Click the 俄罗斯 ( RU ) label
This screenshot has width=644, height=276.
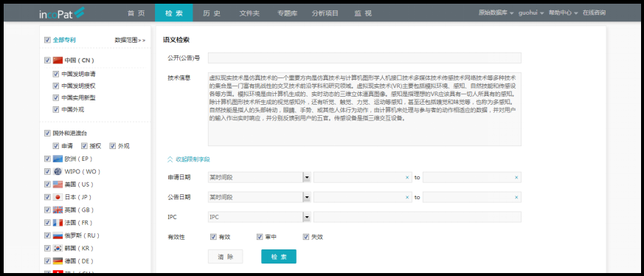click(82, 235)
